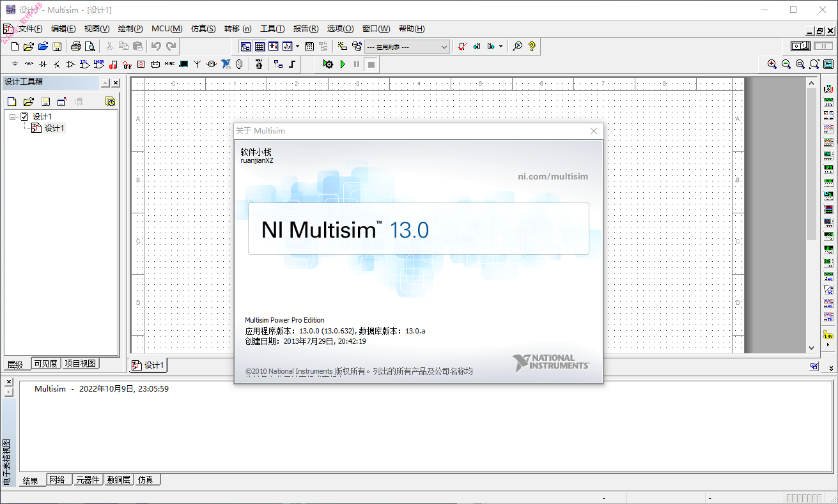The width and height of the screenshot is (838, 504).
Task: Place an MCU chip component icon
Action: click(x=259, y=64)
